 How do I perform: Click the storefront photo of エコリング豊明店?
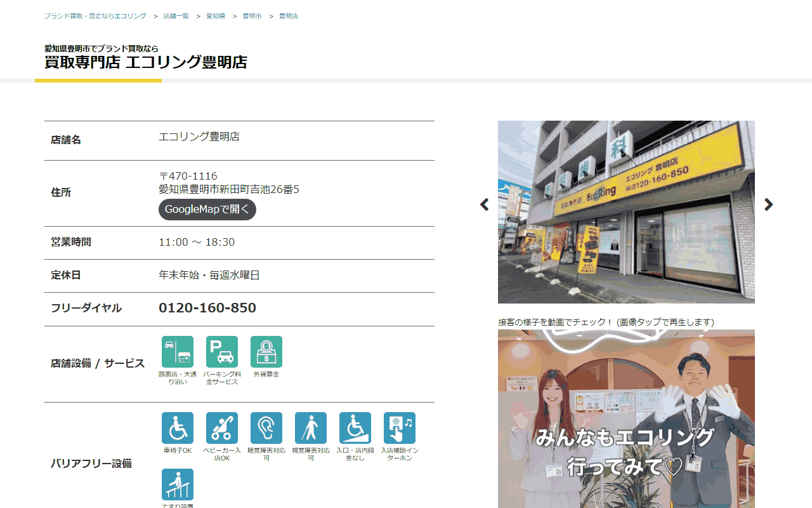pos(626,212)
